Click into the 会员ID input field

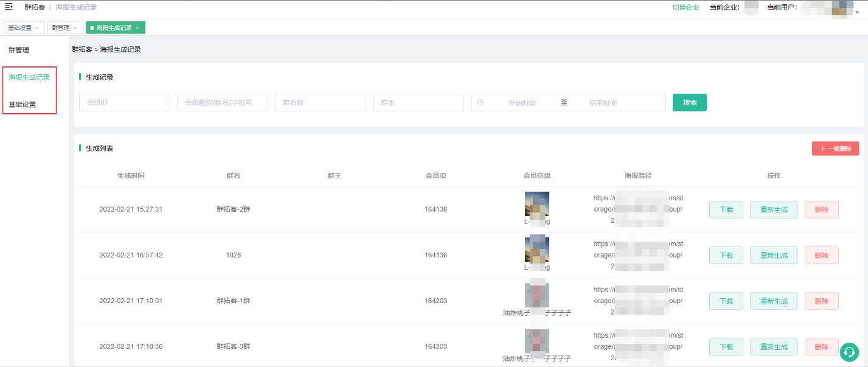click(x=125, y=103)
